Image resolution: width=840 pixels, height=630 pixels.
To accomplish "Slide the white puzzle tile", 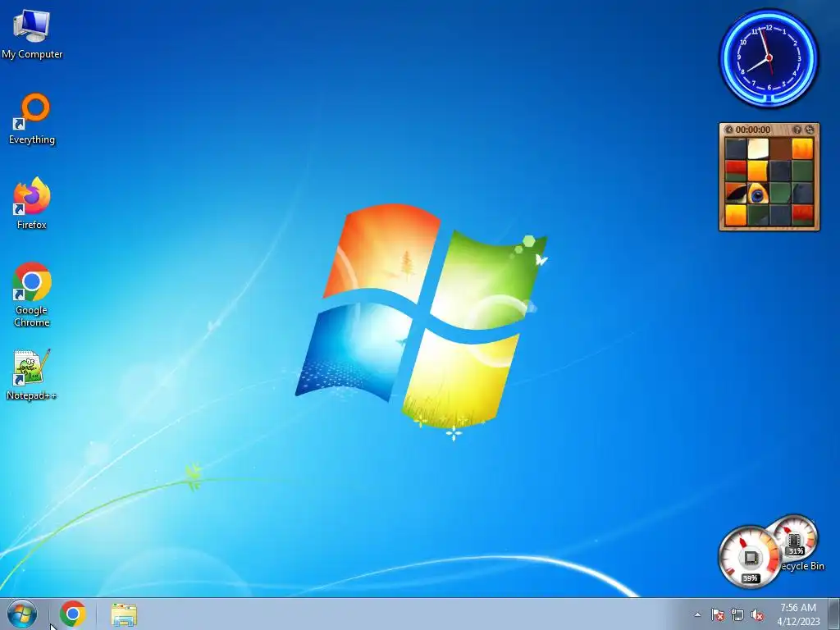I will pos(757,149).
